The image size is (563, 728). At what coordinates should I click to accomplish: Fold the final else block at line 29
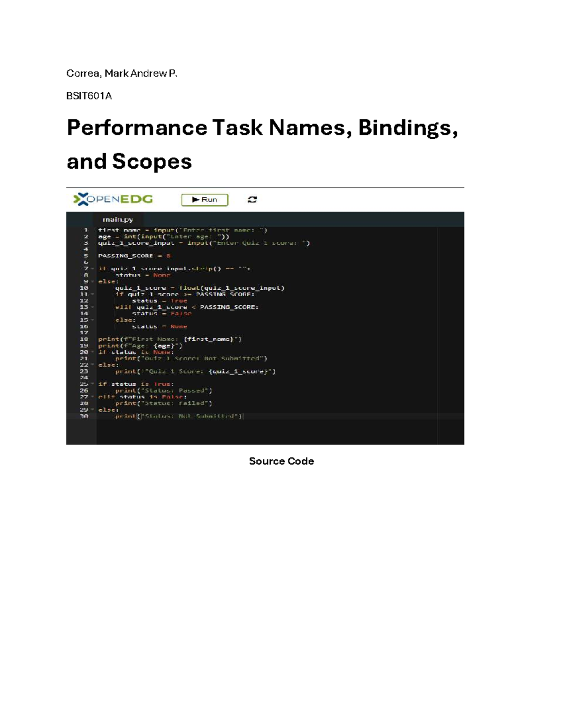92,410
